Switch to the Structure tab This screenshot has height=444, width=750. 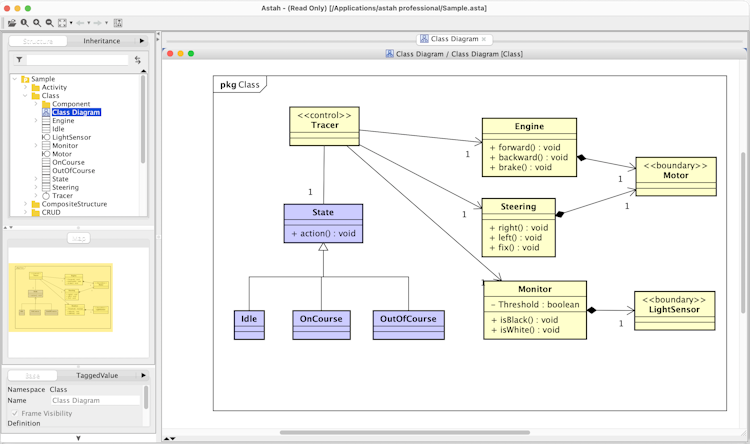point(38,41)
